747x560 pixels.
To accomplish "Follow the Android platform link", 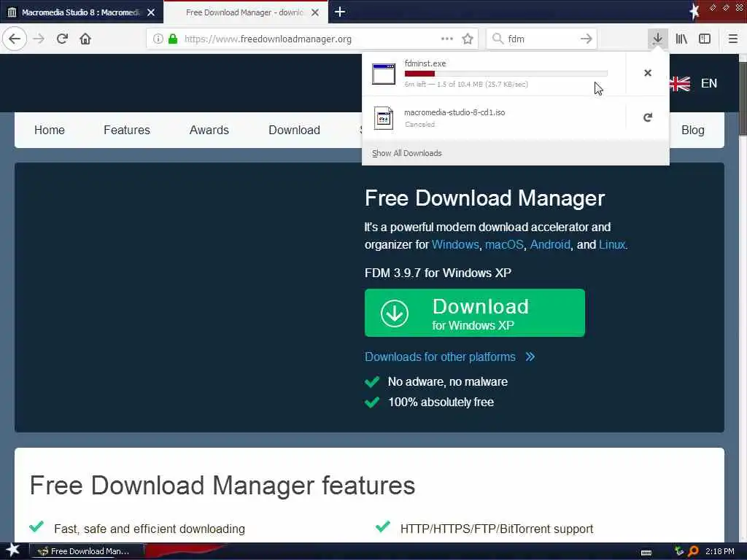I will (550, 245).
